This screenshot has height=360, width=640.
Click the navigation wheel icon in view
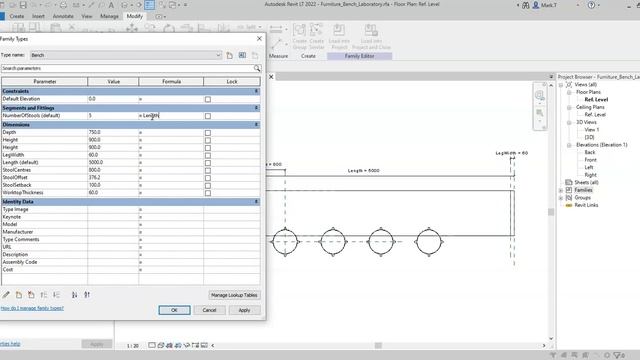tap(540, 96)
